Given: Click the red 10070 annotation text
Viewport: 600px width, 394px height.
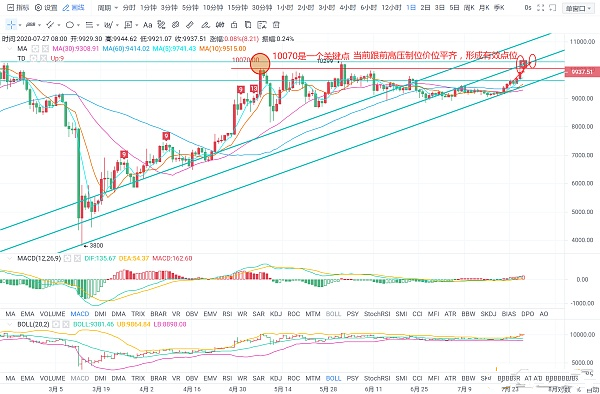Looking at the screenshot, I should point(395,56).
